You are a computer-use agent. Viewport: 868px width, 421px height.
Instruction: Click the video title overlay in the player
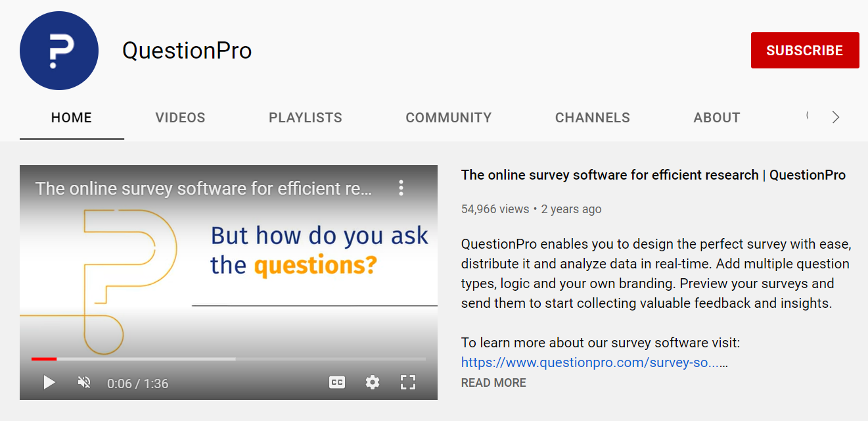(x=204, y=189)
